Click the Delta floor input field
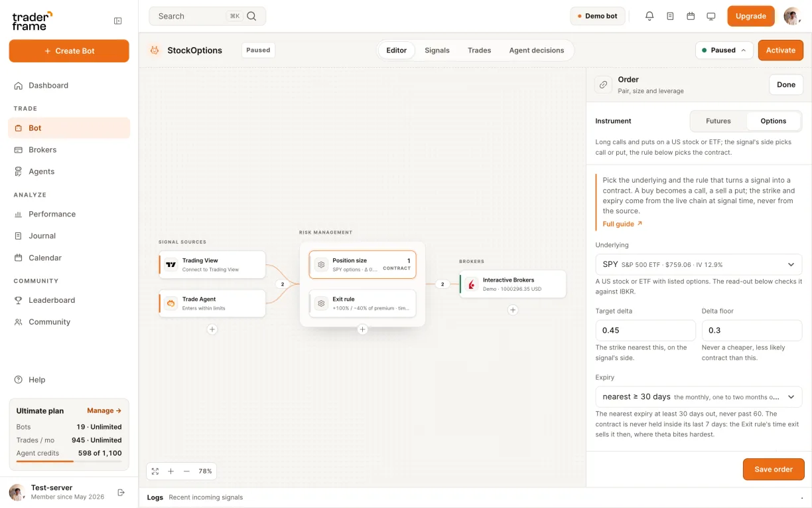812x508 pixels. point(752,330)
